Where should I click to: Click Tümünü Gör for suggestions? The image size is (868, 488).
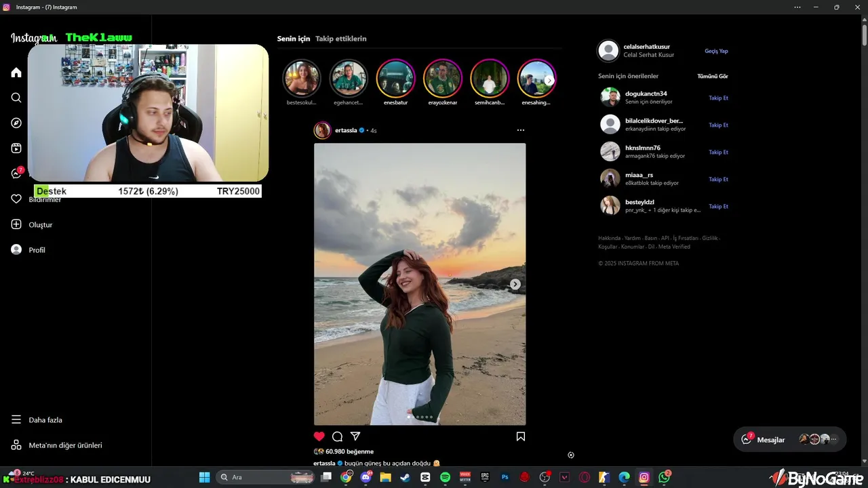[713, 76]
